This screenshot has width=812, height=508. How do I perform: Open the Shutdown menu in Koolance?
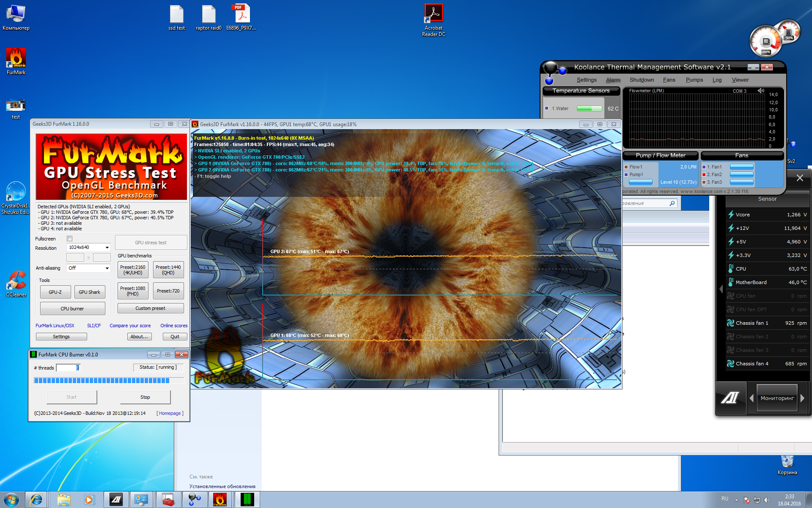641,80
